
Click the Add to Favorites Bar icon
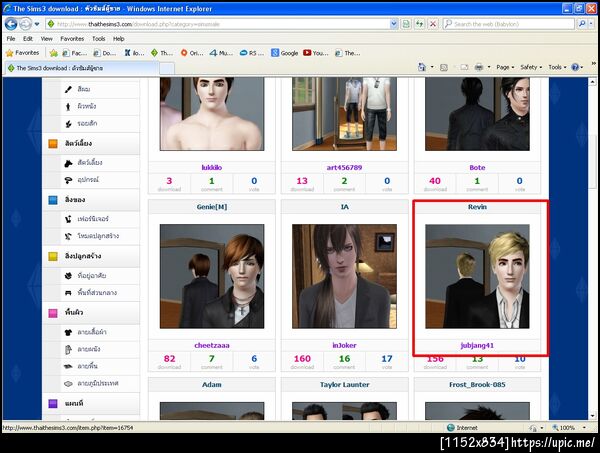point(54,53)
